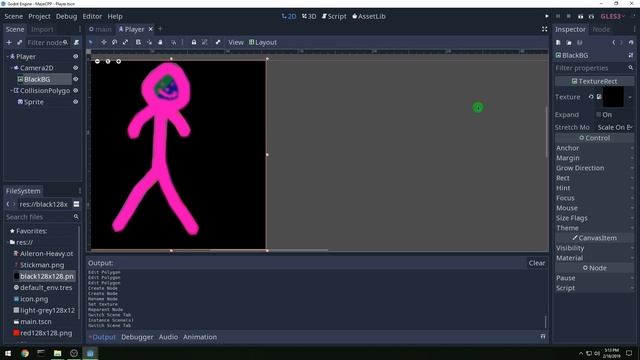Select the Pan Mode hand tool
The height and width of the screenshot is (360, 640).
click(160, 42)
